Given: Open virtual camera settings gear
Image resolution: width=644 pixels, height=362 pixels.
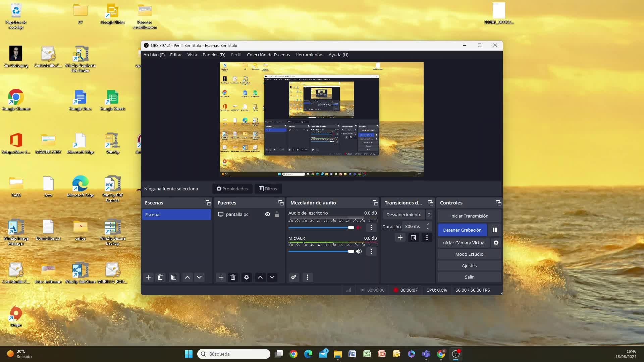Looking at the screenshot, I should pos(496,243).
